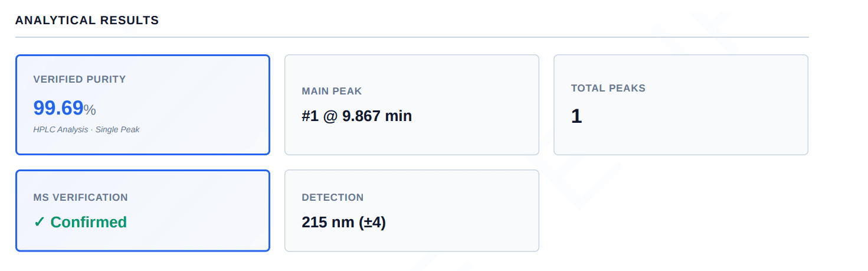This screenshot has height=271, width=868.
Task: Select the TOTAL PEAKS label
Action: click(608, 88)
